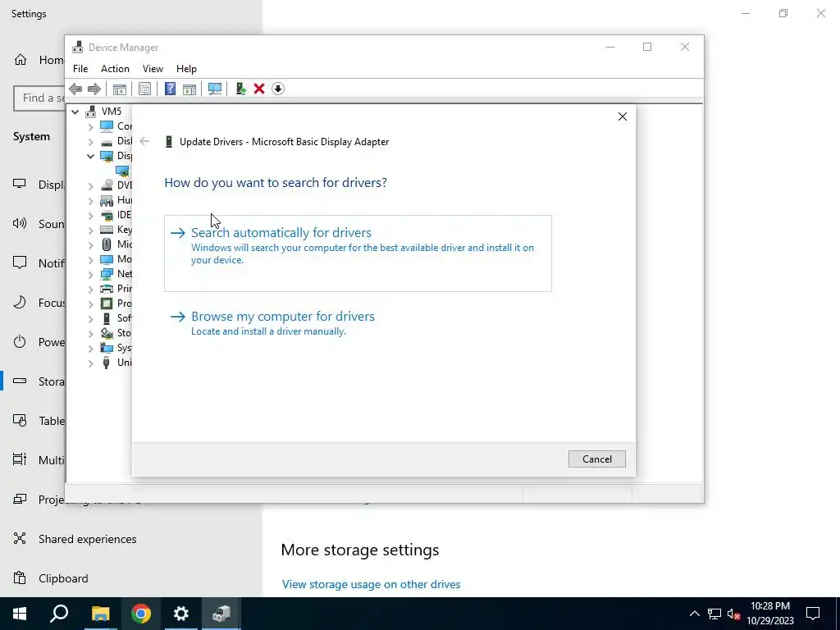Click the Forward arrow in Device Manager toolbar

94,89
